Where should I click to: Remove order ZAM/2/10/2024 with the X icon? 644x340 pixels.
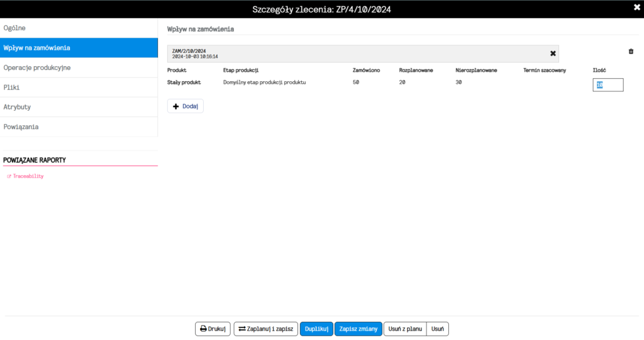coord(553,54)
